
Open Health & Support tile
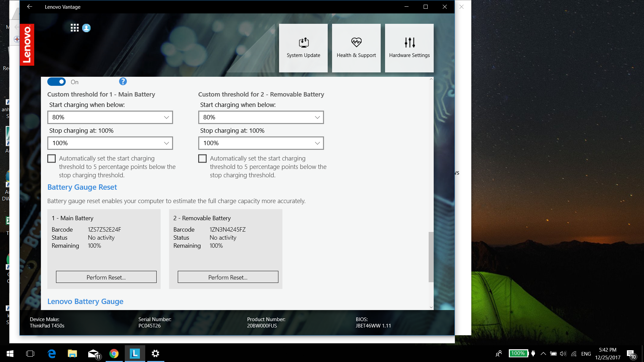(356, 48)
